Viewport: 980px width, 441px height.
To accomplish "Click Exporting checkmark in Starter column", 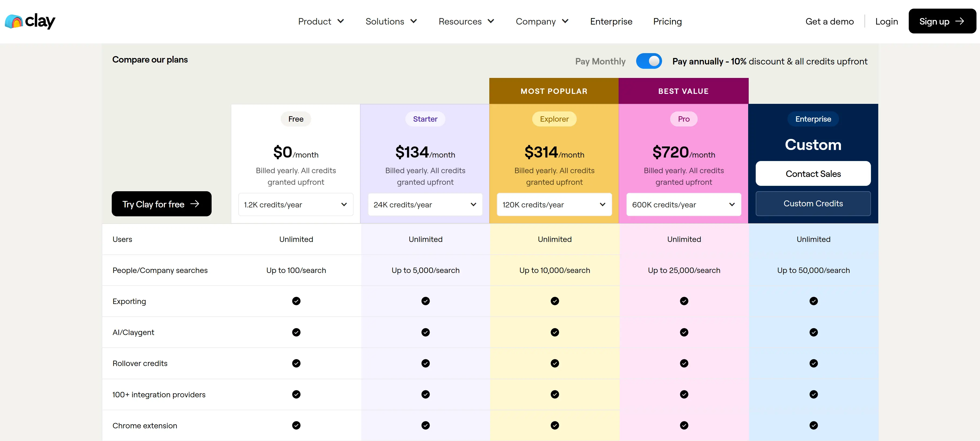I will click(425, 301).
